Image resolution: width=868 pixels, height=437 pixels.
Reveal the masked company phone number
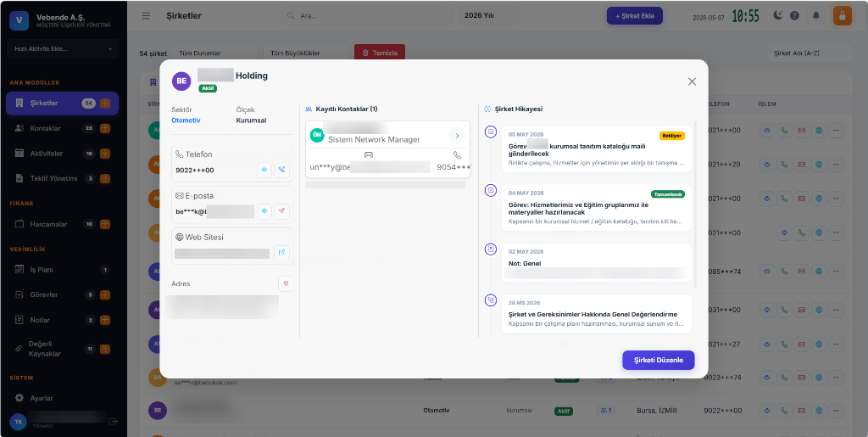pos(264,170)
